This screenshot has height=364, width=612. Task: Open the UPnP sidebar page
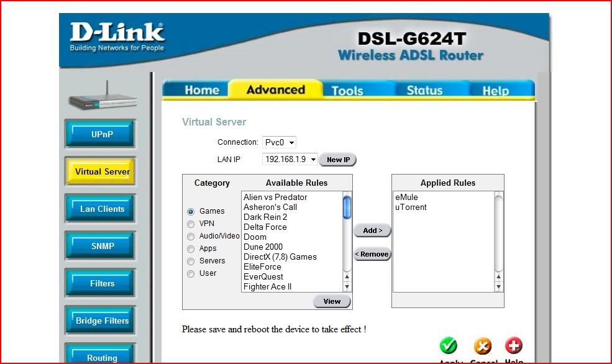coord(101,134)
